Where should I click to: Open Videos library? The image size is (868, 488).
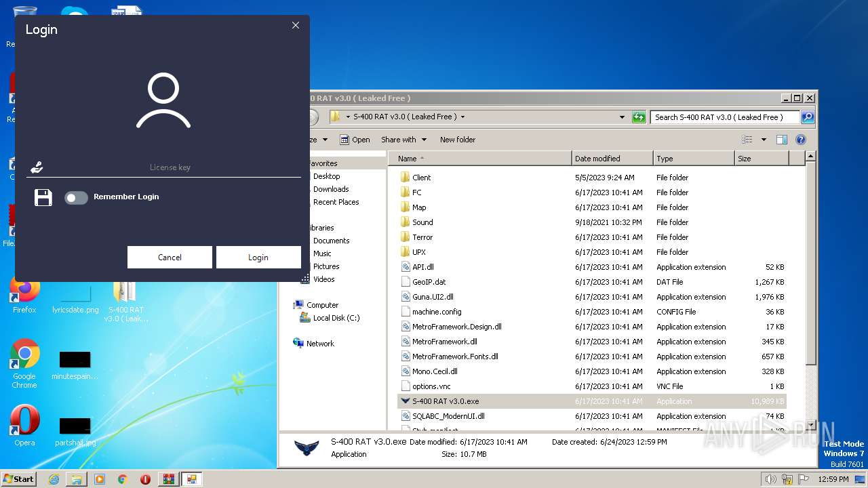[323, 279]
